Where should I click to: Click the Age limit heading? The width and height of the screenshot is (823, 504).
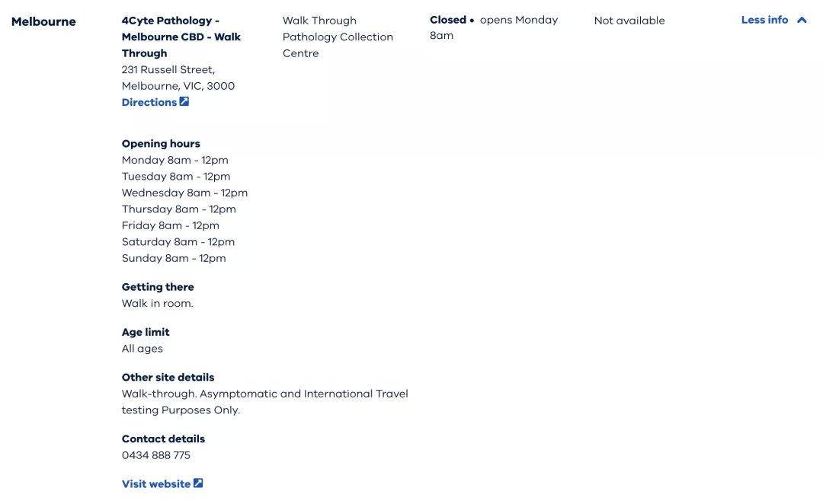[146, 332]
